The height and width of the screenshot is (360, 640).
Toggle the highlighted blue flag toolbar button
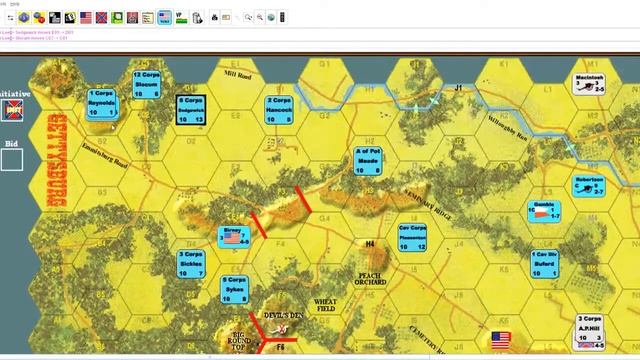click(165, 18)
